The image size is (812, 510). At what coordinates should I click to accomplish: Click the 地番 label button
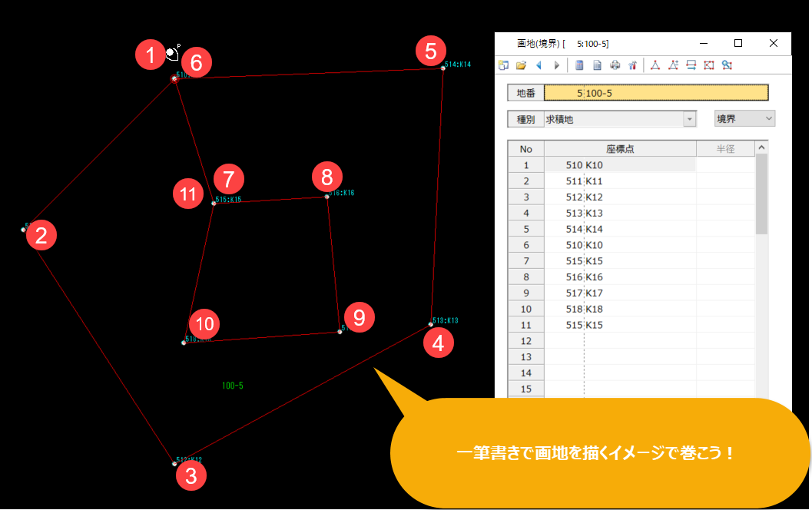525,93
